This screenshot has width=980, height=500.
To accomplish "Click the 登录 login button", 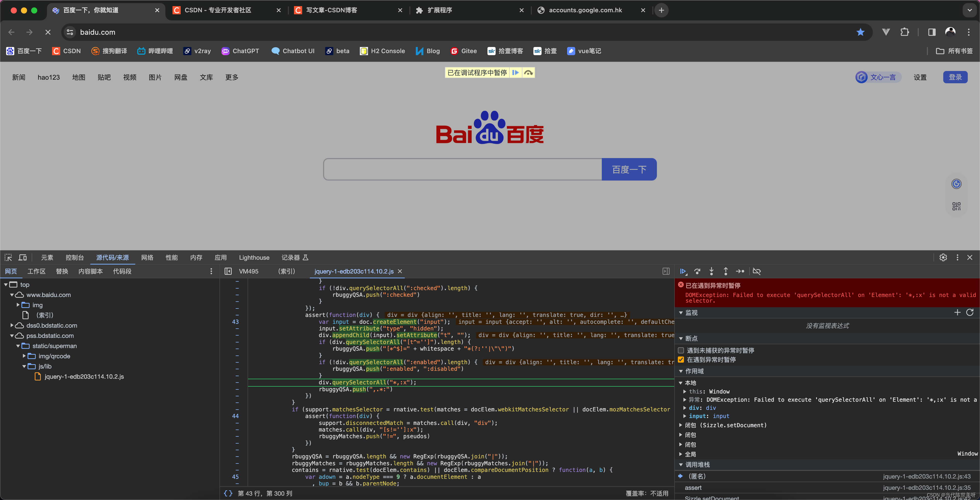I will [x=955, y=77].
